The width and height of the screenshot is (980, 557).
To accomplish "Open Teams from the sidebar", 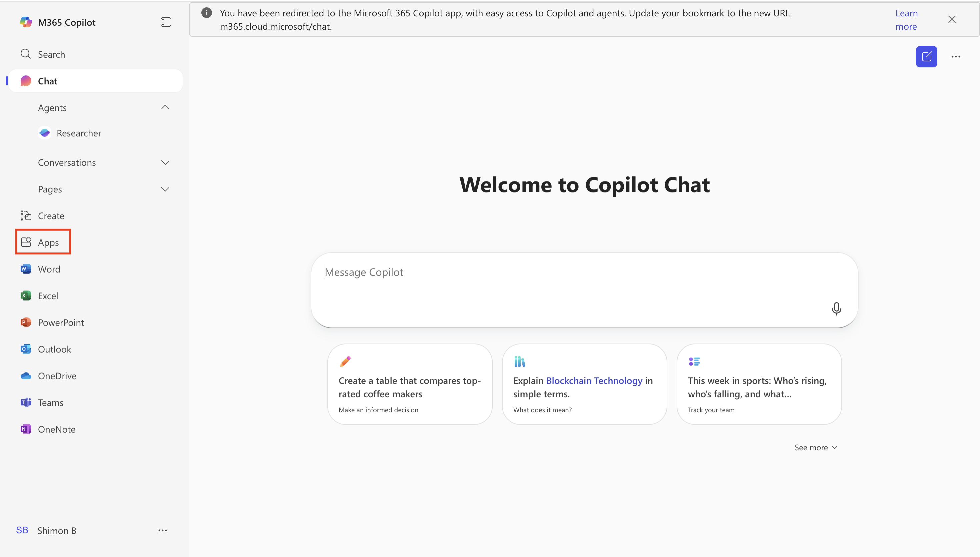I will [50, 403].
